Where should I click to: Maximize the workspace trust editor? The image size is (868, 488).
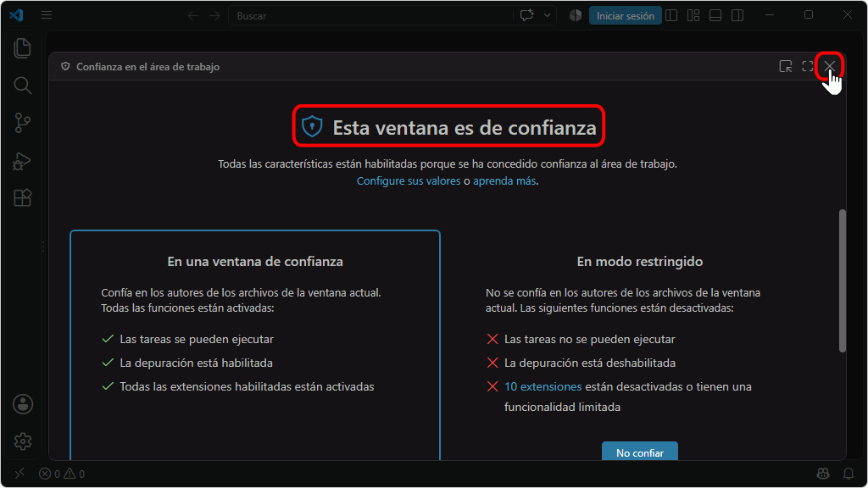tap(808, 66)
